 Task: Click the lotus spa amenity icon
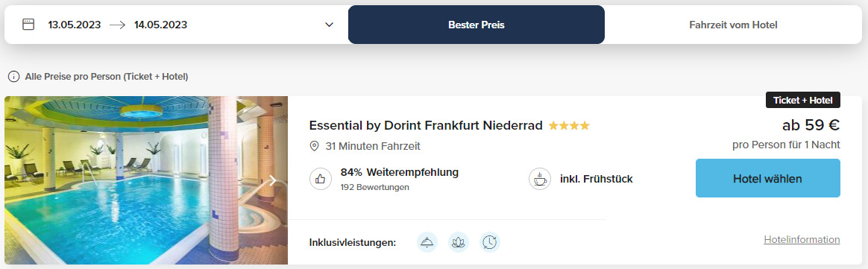pyautogui.click(x=459, y=242)
